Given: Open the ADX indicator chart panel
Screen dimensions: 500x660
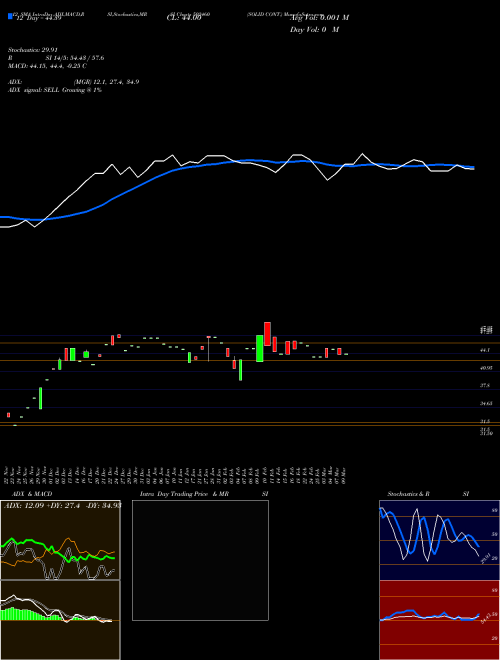Looking at the screenshot, I should 60,540.
